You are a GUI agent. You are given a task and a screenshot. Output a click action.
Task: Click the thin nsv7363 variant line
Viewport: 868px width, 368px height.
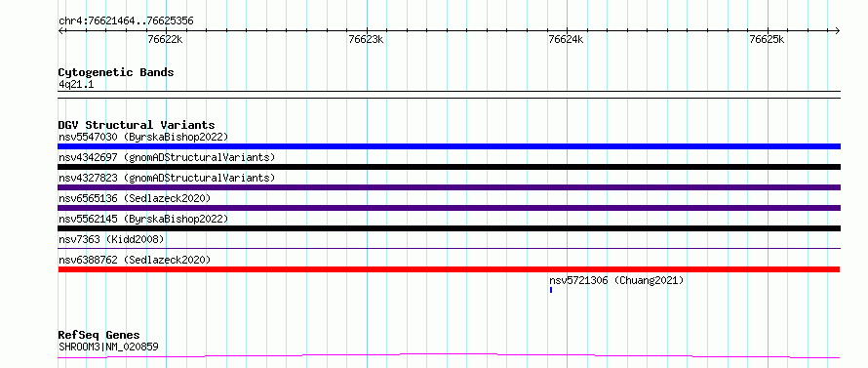(449, 249)
